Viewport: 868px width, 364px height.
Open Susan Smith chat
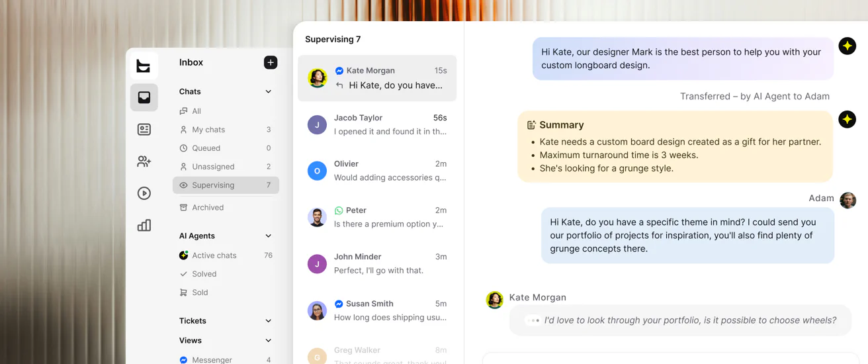coord(377,310)
